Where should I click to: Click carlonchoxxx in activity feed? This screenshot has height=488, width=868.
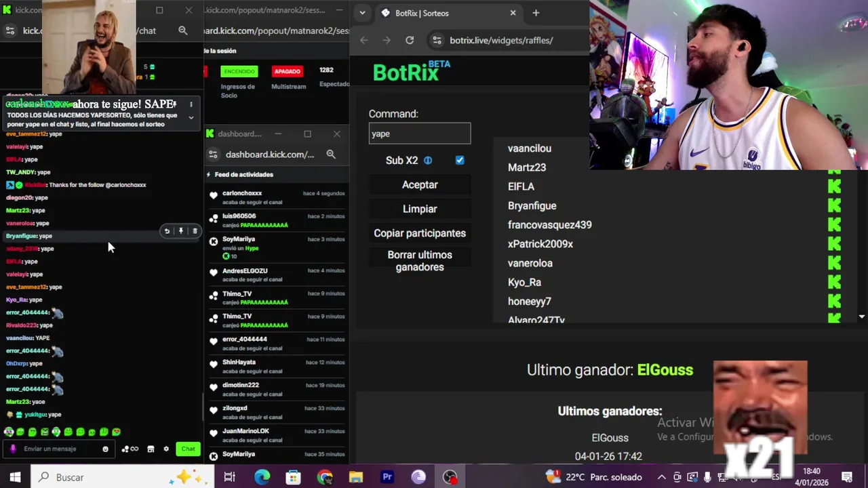242,193
